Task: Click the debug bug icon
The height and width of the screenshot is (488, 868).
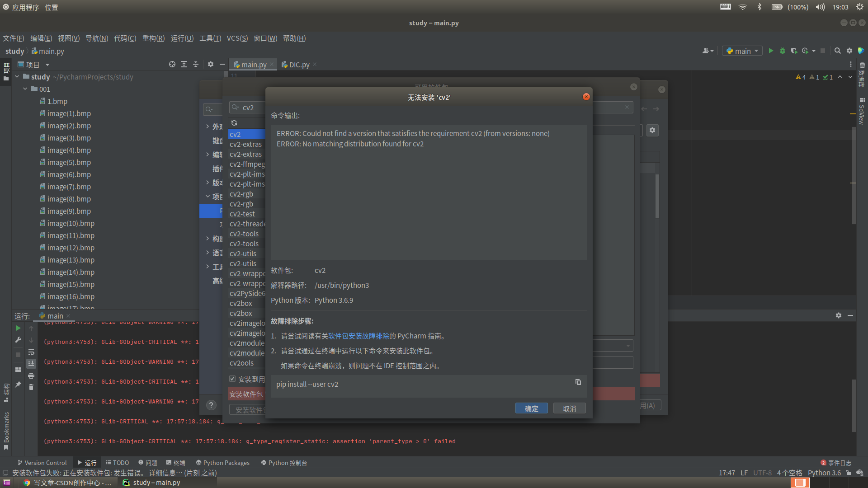Action: tap(782, 51)
